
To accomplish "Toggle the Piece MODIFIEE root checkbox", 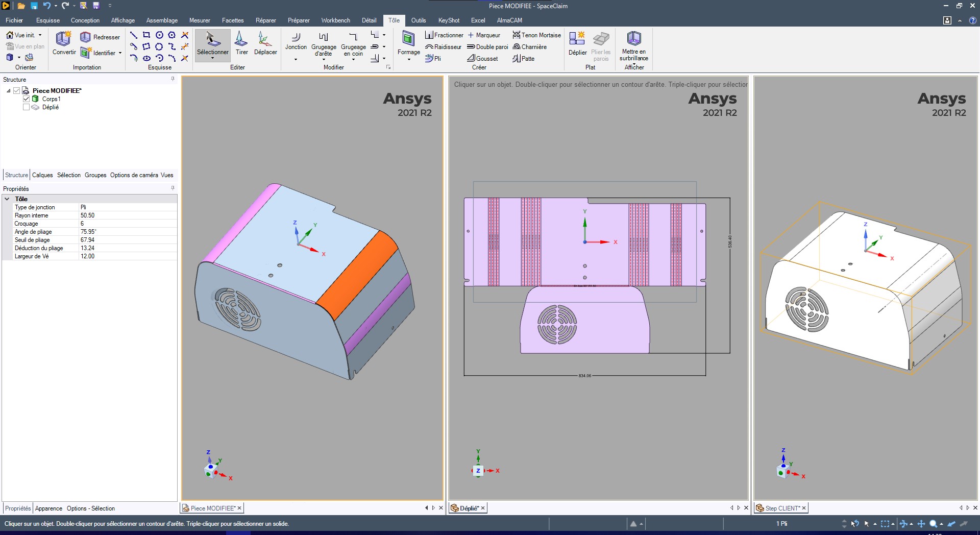I will tap(17, 91).
